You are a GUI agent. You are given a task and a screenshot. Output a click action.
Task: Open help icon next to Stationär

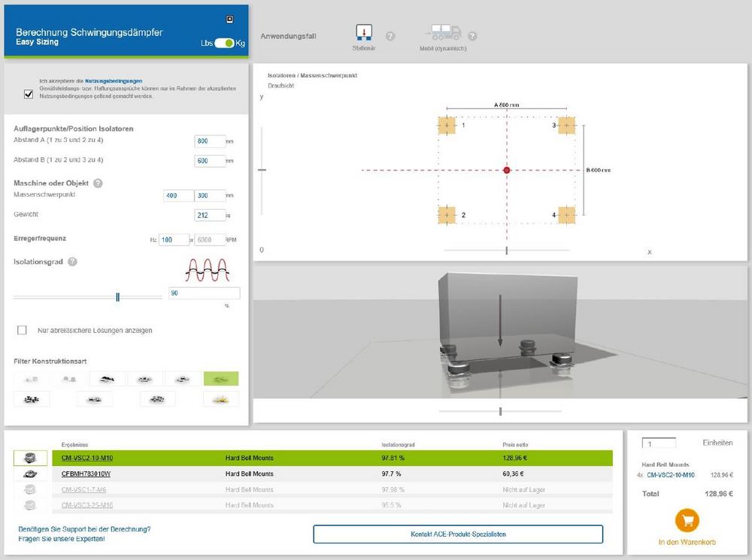tap(390, 36)
